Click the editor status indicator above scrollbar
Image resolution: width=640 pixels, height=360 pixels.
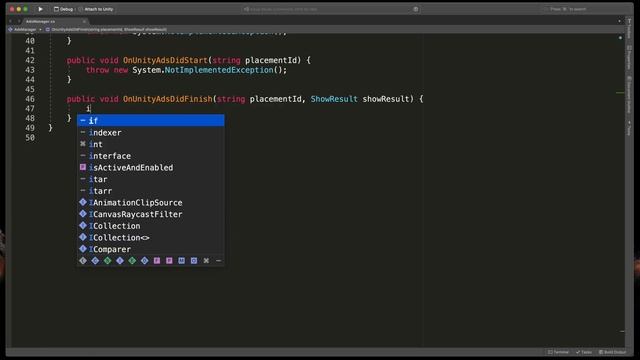click(620, 38)
